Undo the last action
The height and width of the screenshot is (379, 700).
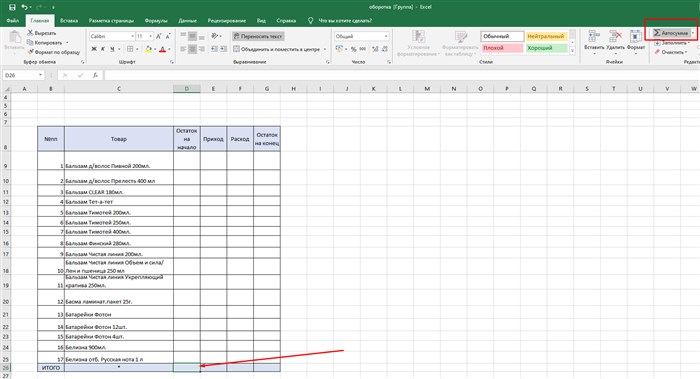[25, 7]
